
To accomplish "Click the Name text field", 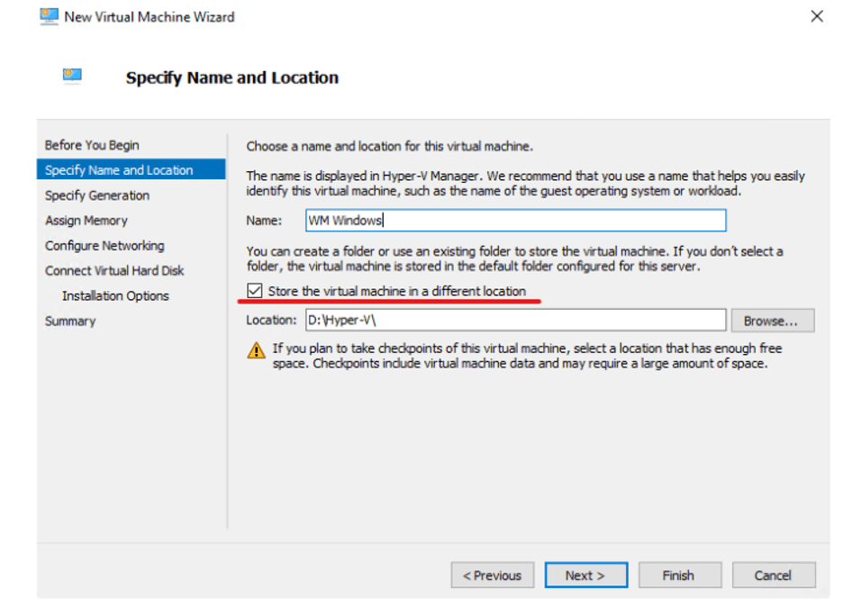I will tap(513, 221).
